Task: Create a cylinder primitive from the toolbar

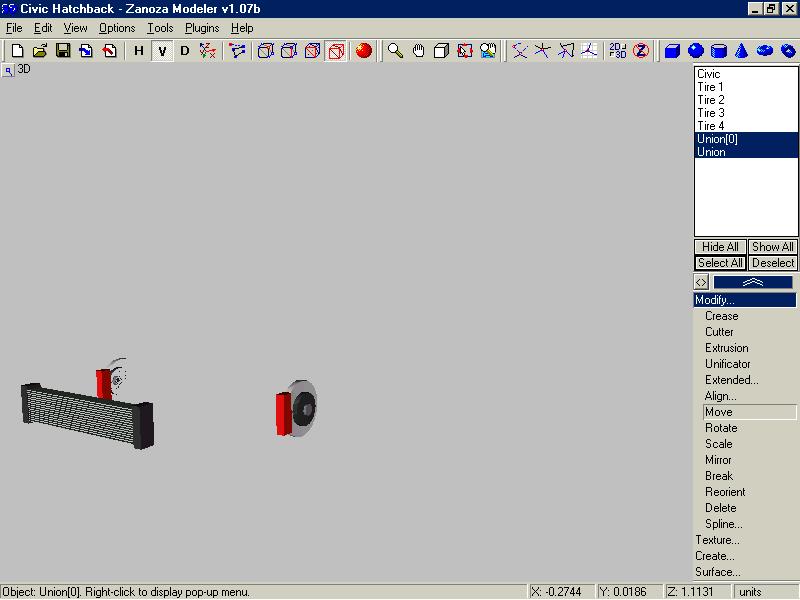Action: tap(719, 51)
